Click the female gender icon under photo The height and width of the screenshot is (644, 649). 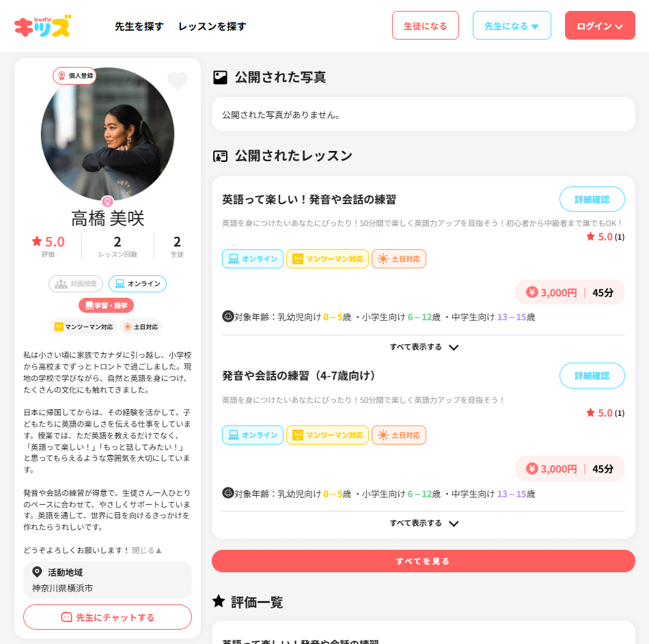[x=108, y=202]
